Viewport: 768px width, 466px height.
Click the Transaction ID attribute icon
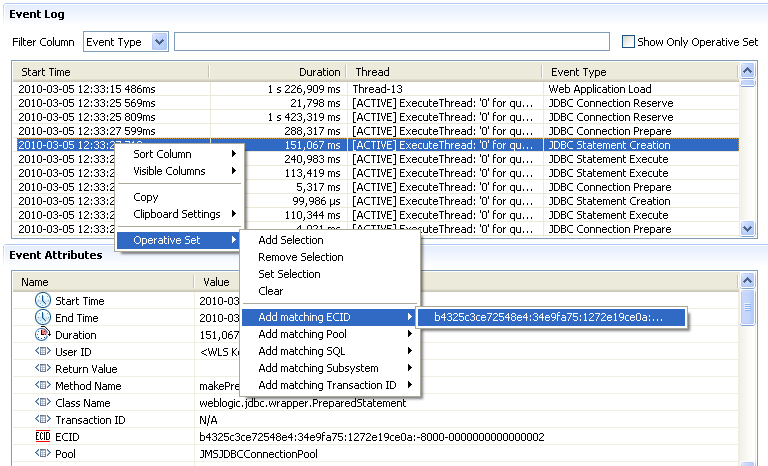coord(42,420)
